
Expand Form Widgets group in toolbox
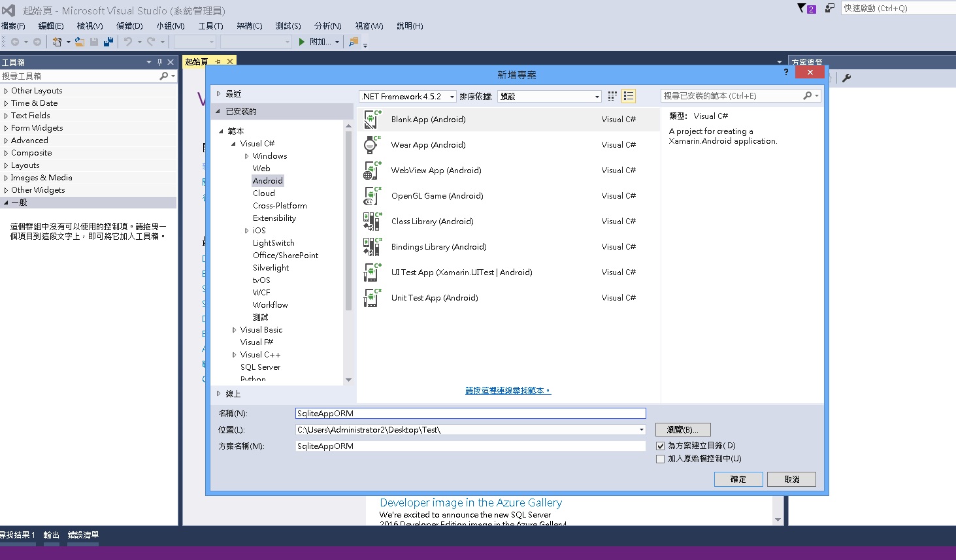point(6,128)
